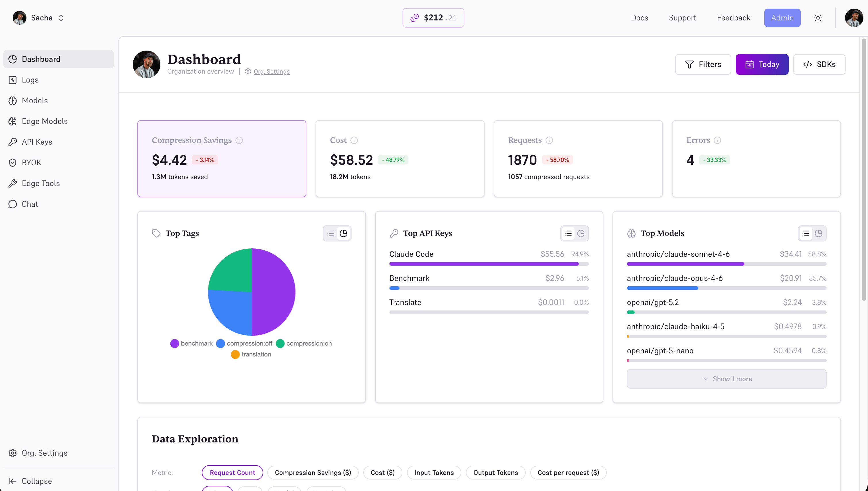The height and width of the screenshot is (491, 868).
Task: Open Edge Models page
Action: pyautogui.click(x=58, y=121)
